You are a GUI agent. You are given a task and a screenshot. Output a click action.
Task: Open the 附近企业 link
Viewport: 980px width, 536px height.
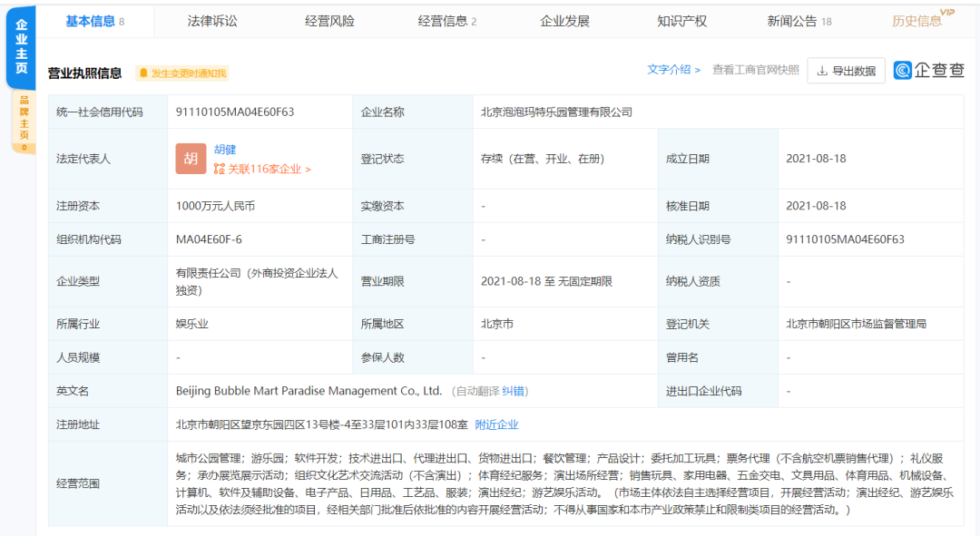[497, 424]
